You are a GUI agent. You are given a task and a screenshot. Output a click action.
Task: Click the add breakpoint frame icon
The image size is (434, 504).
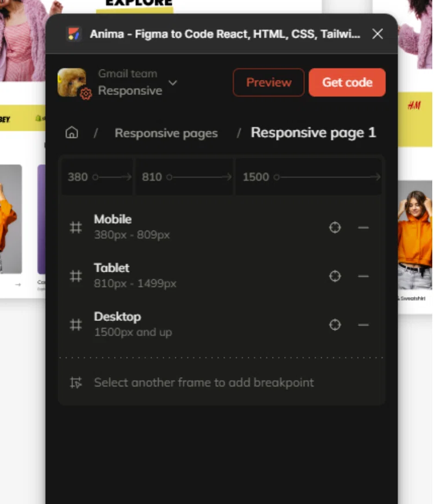tap(76, 382)
